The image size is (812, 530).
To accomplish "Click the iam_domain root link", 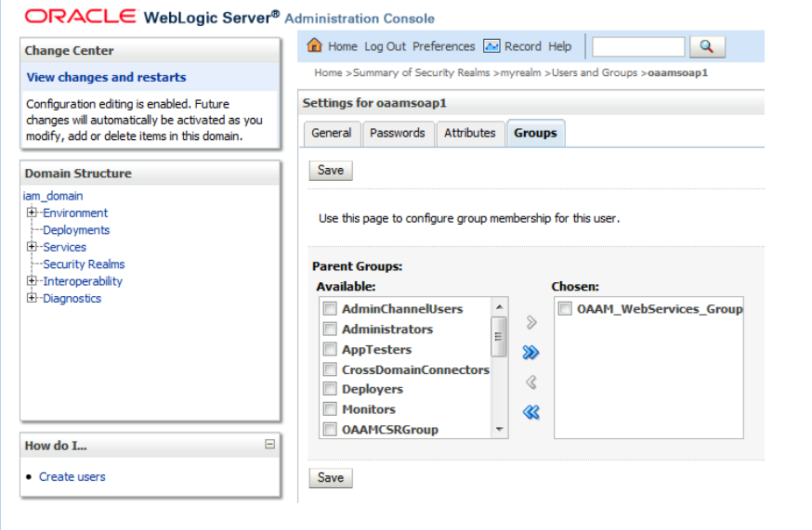I will tap(53, 196).
